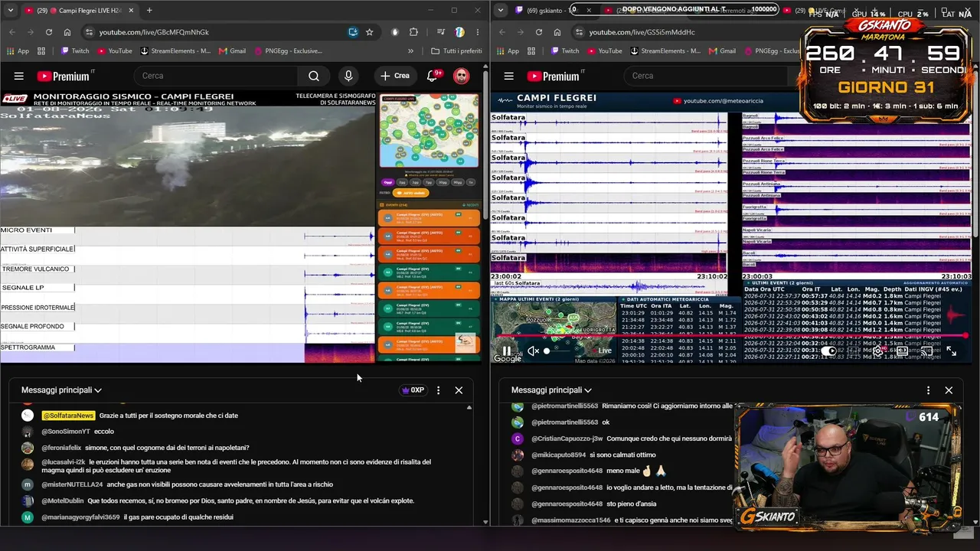Screen dimensions: 980x551
Task: Open YouTube guide menu in right window
Action: pyautogui.click(x=509, y=76)
